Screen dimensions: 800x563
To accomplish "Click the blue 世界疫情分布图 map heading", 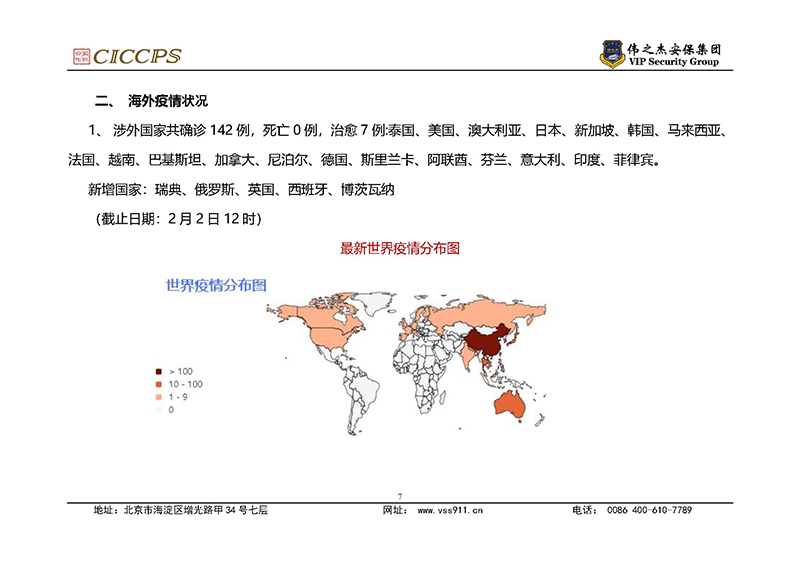I will click(216, 285).
